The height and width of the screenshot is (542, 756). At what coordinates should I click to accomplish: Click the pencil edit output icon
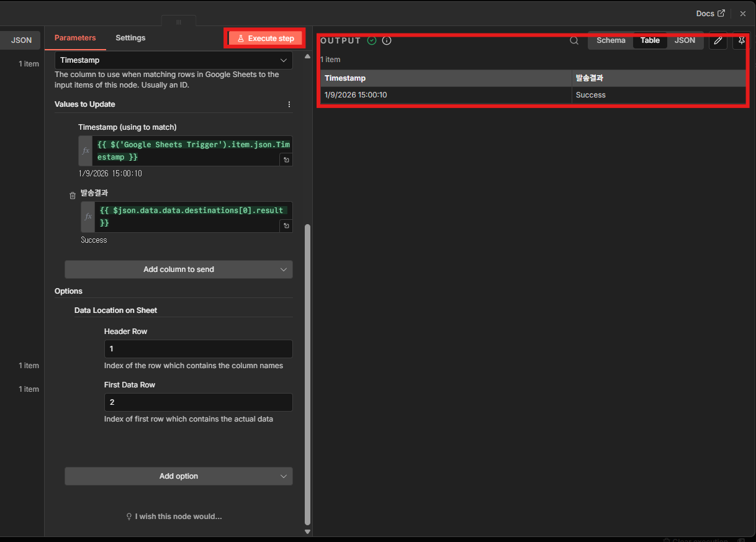coord(718,40)
